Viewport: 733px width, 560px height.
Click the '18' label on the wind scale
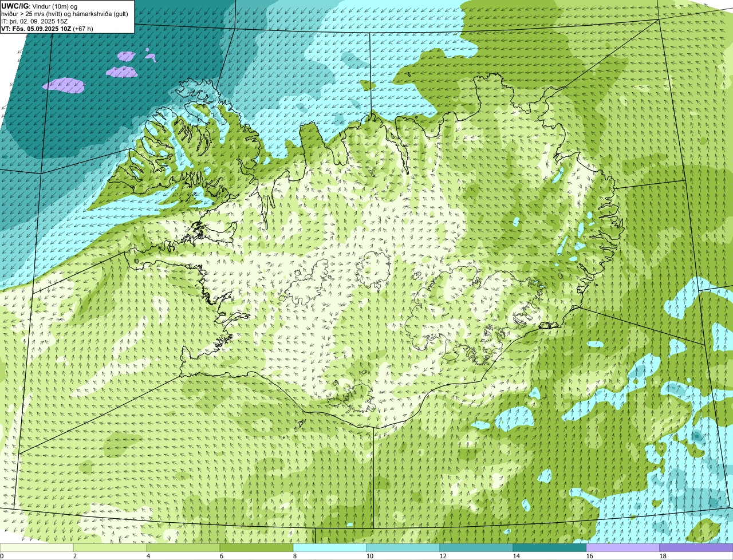663,556
